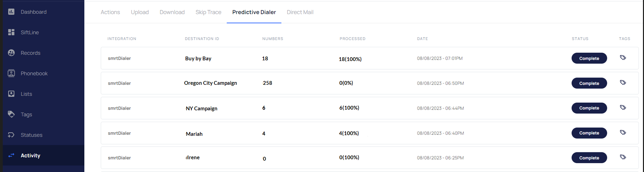Click Complete status for Buy by Bay
This screenshot has height=172, width=644.
[589, 58]
